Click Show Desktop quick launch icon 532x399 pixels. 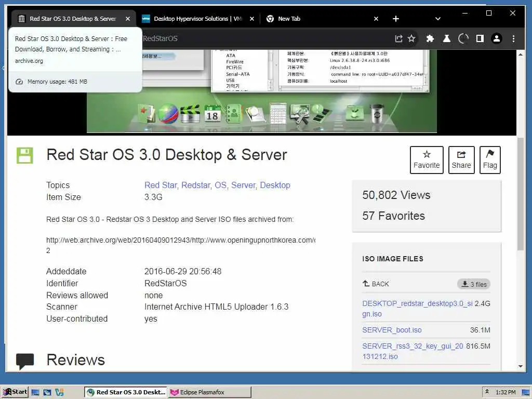(x=35, y=392)
